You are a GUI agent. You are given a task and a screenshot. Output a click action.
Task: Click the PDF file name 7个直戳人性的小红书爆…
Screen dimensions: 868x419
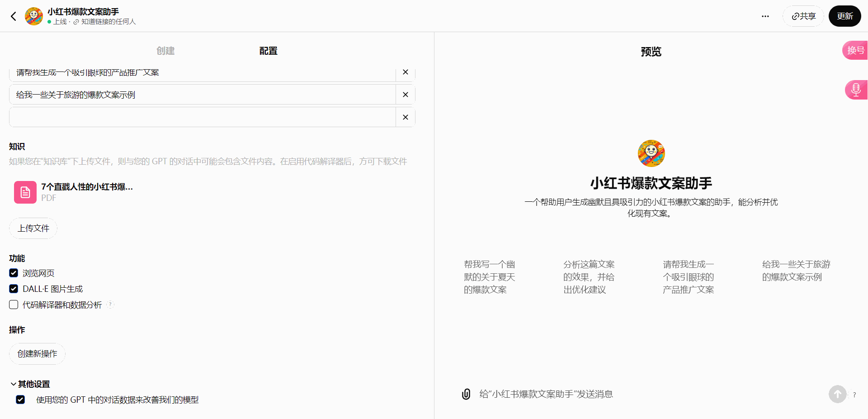point(87,187)
